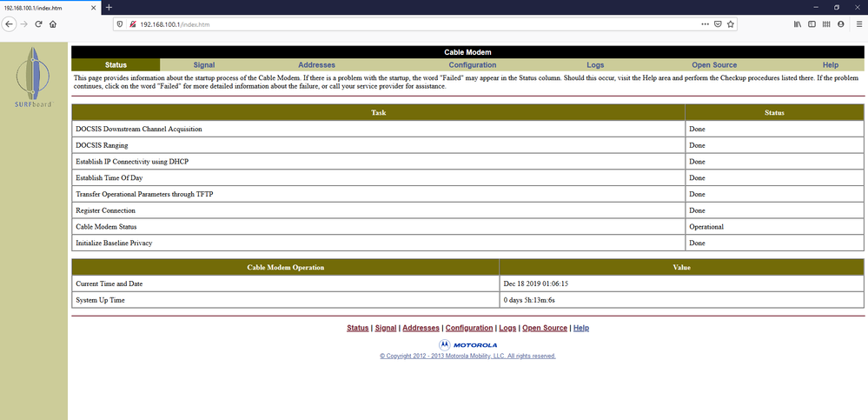This screenshot has height=420, width=868.
Task: Click the SURFboard logo
Action: [x=33, y=77]
